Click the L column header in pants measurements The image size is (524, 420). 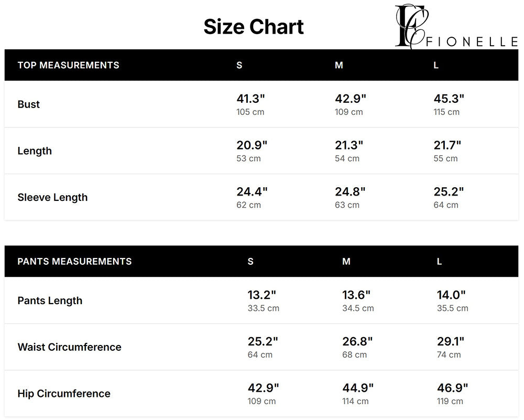coord(439,261)
